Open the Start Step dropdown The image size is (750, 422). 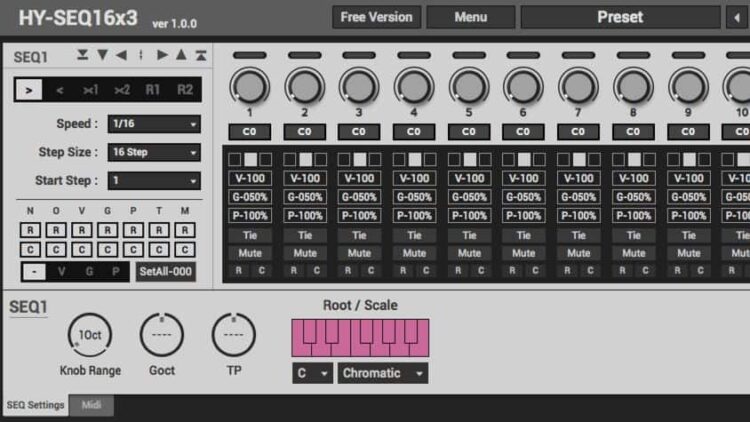pos(154,181)
